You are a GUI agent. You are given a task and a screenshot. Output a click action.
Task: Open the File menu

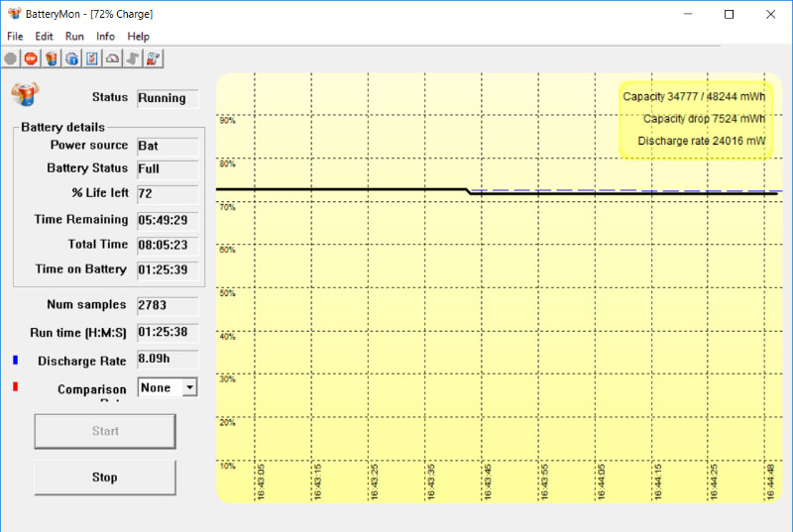coord(15,36)
